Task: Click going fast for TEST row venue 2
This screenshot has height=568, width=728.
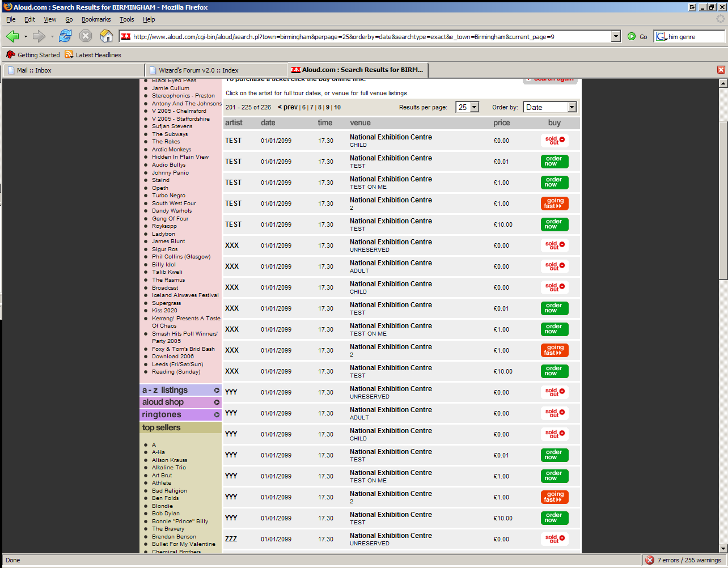Action: (x=555, y=204)
